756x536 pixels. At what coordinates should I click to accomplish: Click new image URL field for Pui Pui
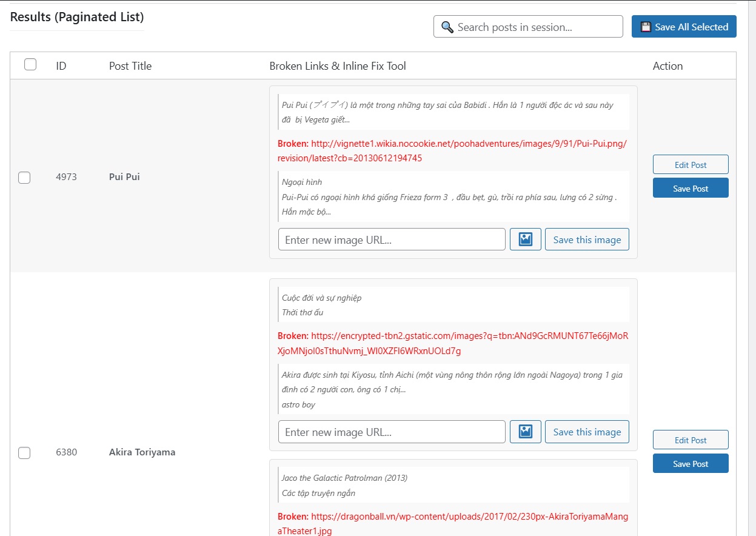[392, 240]
